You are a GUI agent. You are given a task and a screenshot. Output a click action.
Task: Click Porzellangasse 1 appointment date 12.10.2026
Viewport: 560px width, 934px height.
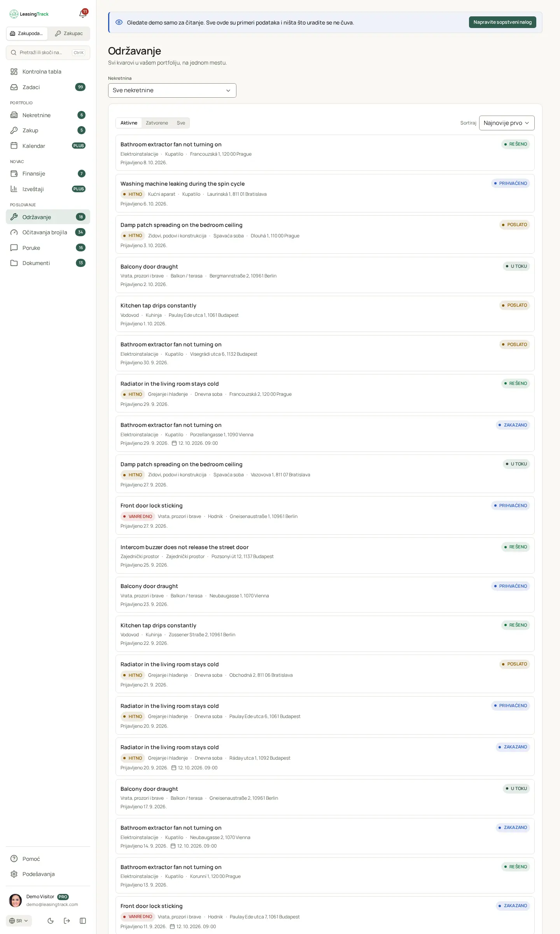click(195, 443)
